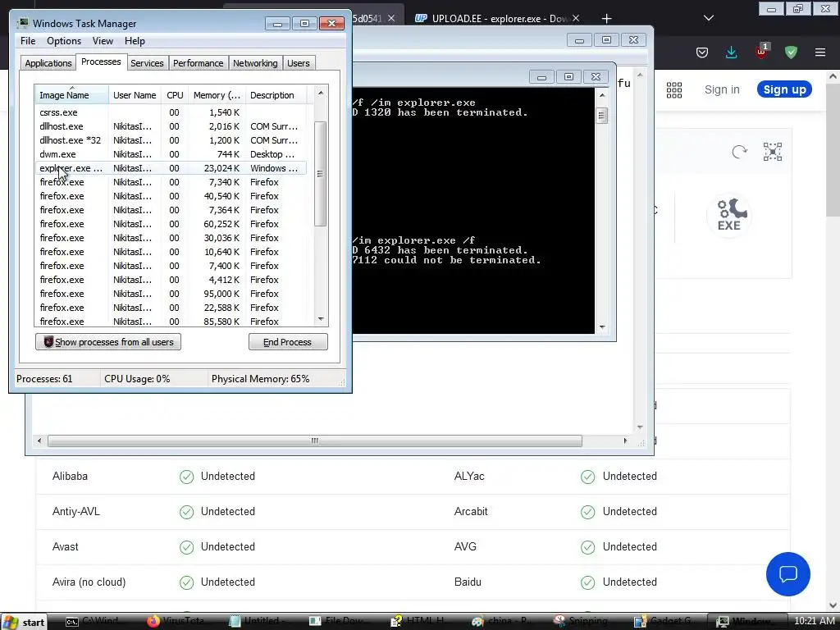Image resolution: width=840 pixels, height=630 pixels.
Task: Open Snipping Tool taskbar item
Action: [582, 622]
